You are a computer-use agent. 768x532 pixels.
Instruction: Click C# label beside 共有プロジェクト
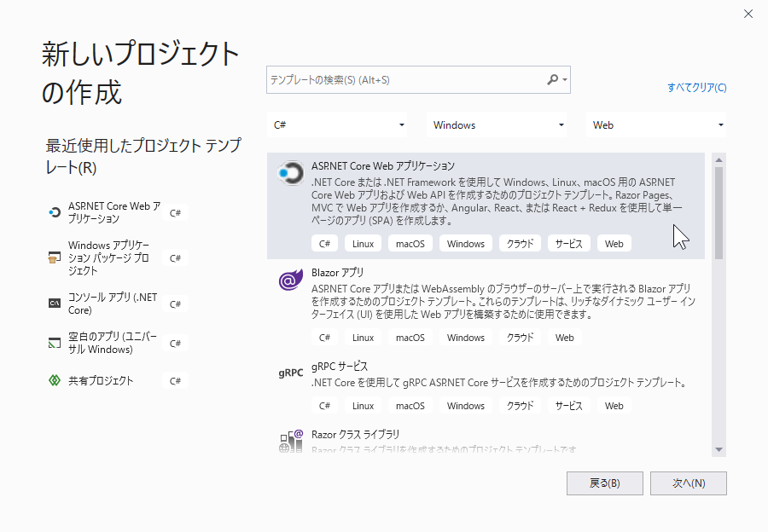(175, 381)
